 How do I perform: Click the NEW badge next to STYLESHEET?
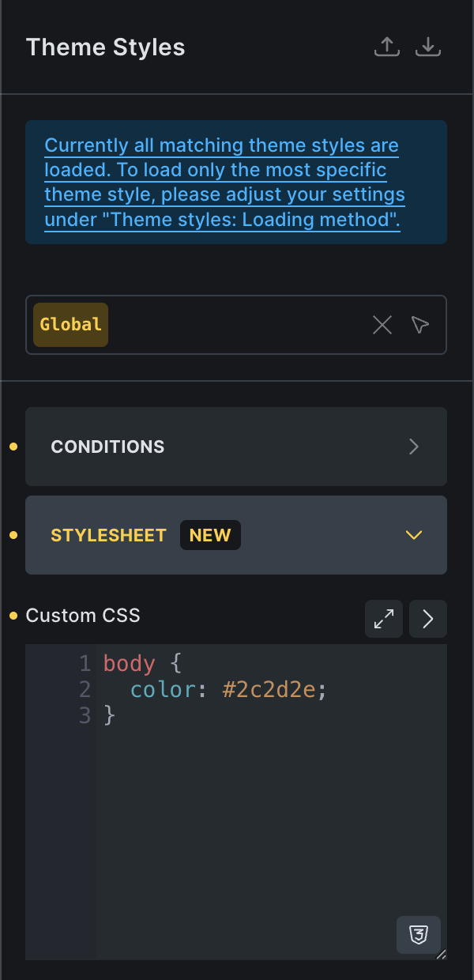coord(210,535)
